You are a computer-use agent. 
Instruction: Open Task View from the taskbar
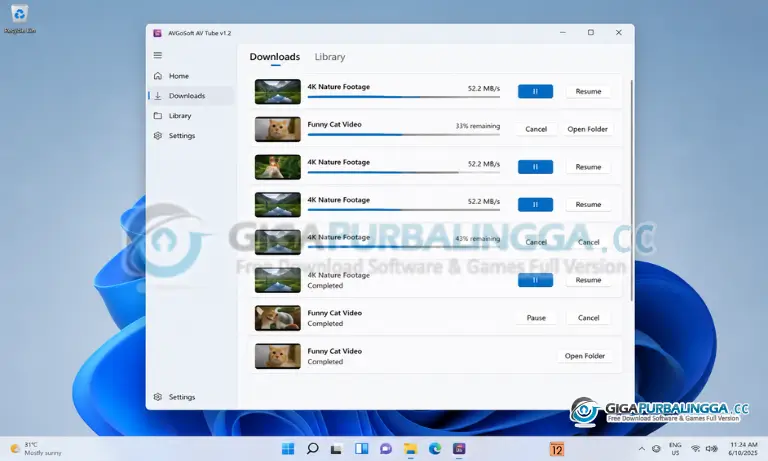tap(336, 449)
